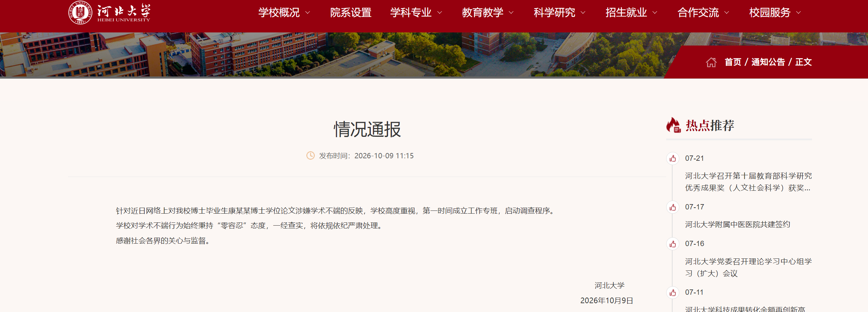Open article 河北大学党委召开理论学习中心组学习会议
This screenshot has height=312, width=868.
748,267
